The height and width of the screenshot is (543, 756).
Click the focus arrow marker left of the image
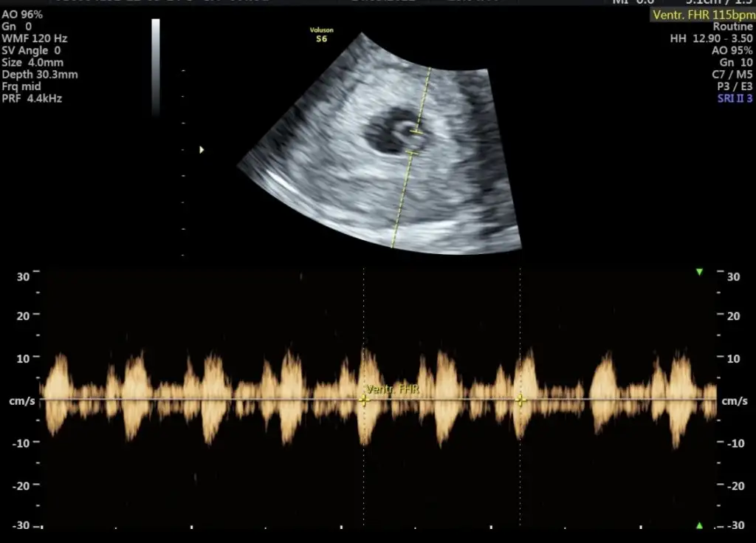[x=201, y=150]
